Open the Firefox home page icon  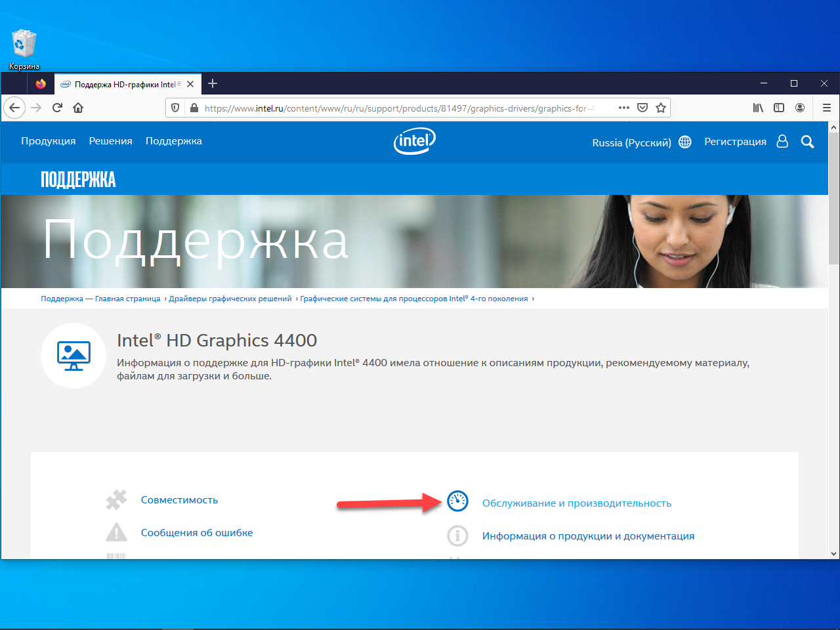(78, 108)
